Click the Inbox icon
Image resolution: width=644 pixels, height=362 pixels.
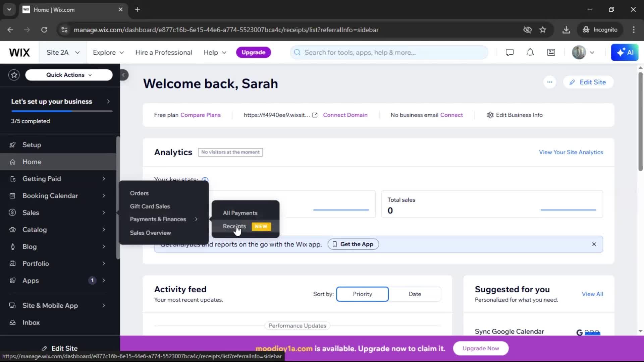pyautogui.click(x=12, y=322)
